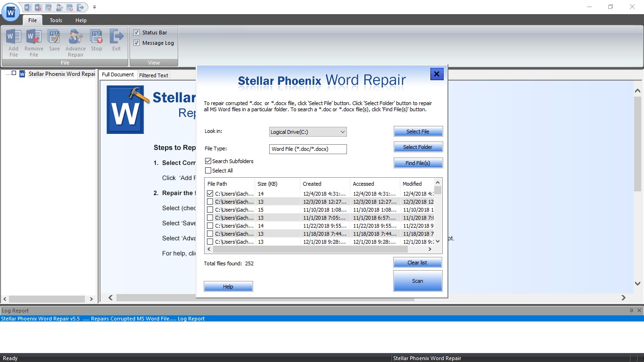Open the Help ribbon tab

click(x=81, y=20)
